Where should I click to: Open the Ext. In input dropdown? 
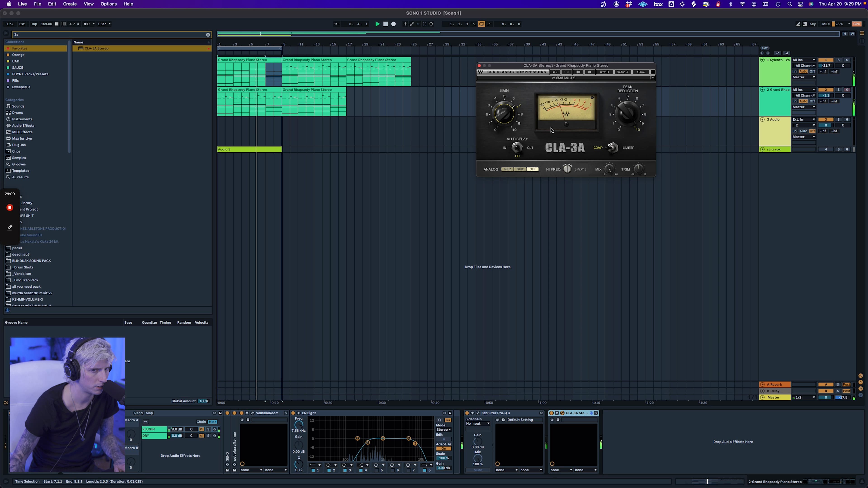[x=804, y=120]
